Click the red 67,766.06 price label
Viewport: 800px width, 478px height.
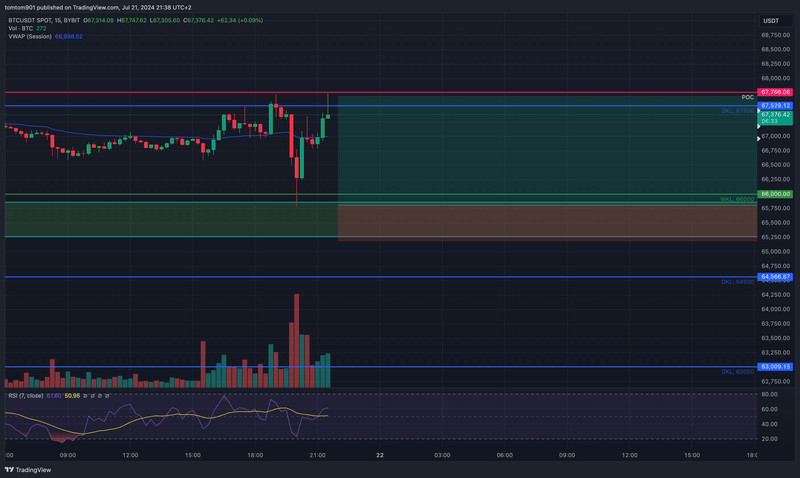click(775, 92)
